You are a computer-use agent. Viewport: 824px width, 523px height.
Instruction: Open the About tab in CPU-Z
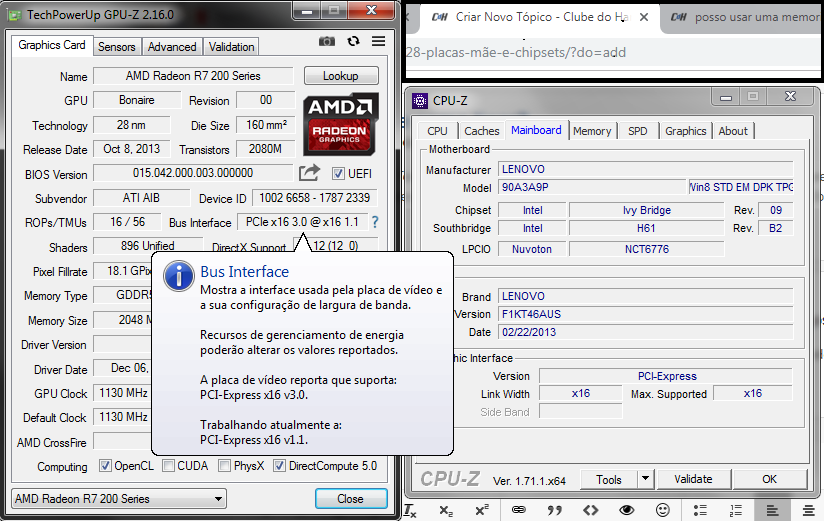[x=733, y=131]
